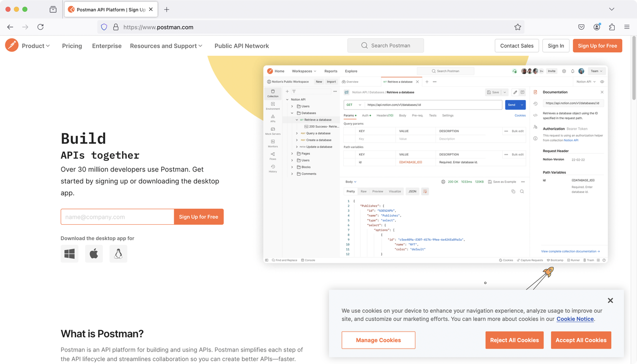This screenshot has height=364, width=637.
Task: Click the padlock site info icon
Action: [115, 27]
